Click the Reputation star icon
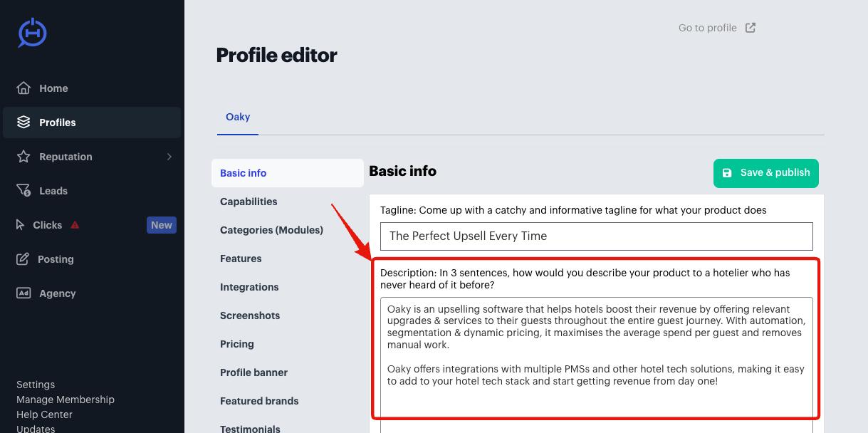This screenshot has width=868, height=433. 23,157
